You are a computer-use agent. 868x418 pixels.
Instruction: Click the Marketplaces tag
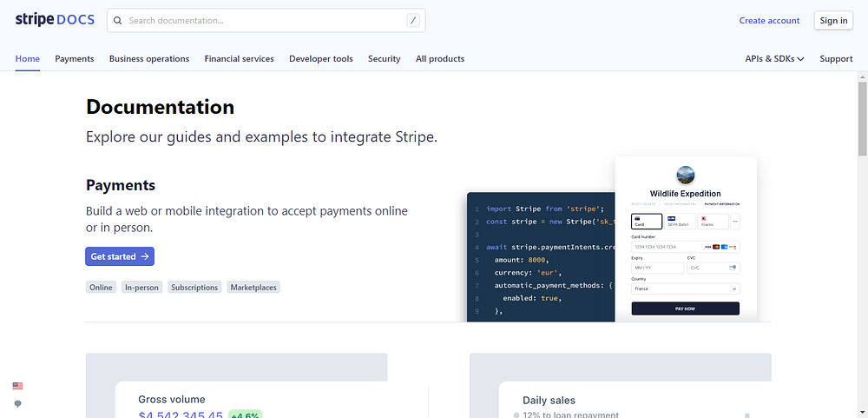click(x=253, y=287)
